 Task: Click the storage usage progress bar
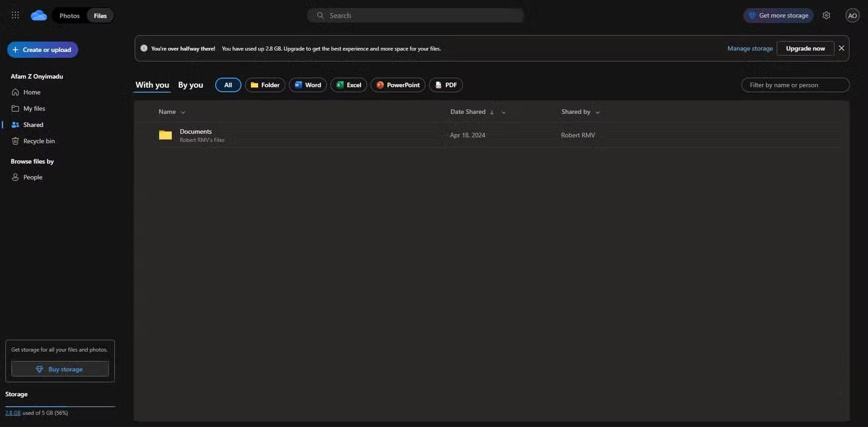[60, 406]
